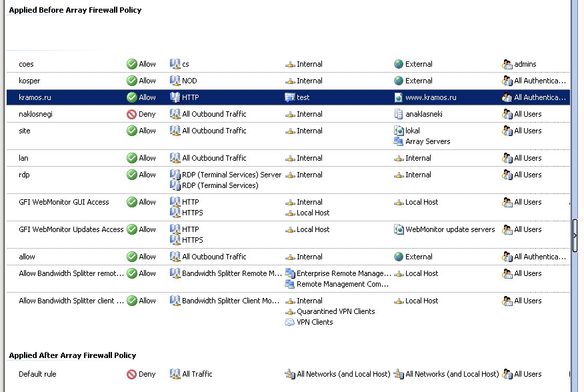This screenshot has height=392, width=584.
Task: Click the External globe icon in coes row
Action: pos(399,64)
